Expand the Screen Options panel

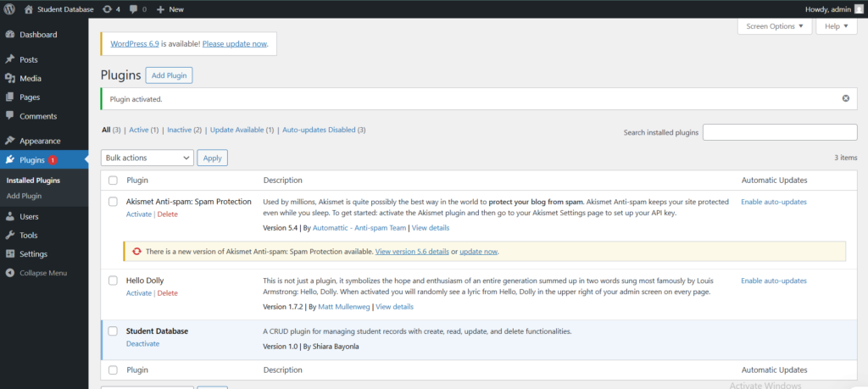point(775,26)
